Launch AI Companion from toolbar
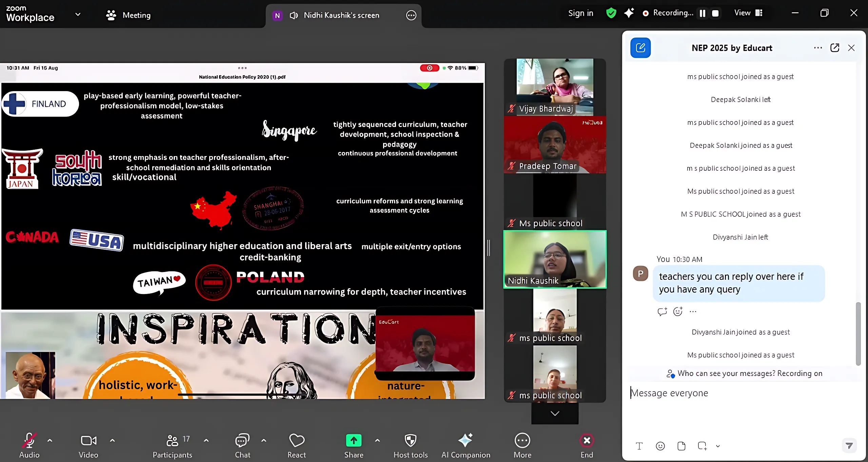 466,446
